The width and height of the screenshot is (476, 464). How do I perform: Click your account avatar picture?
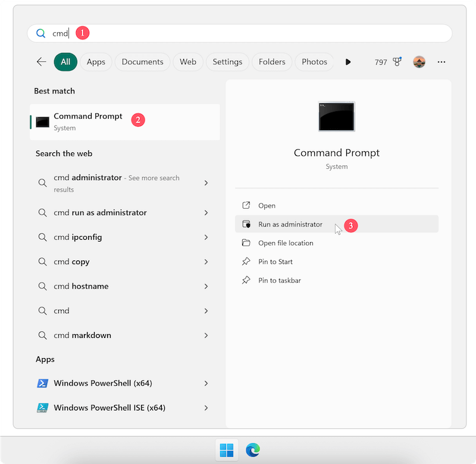click(419, 61)
